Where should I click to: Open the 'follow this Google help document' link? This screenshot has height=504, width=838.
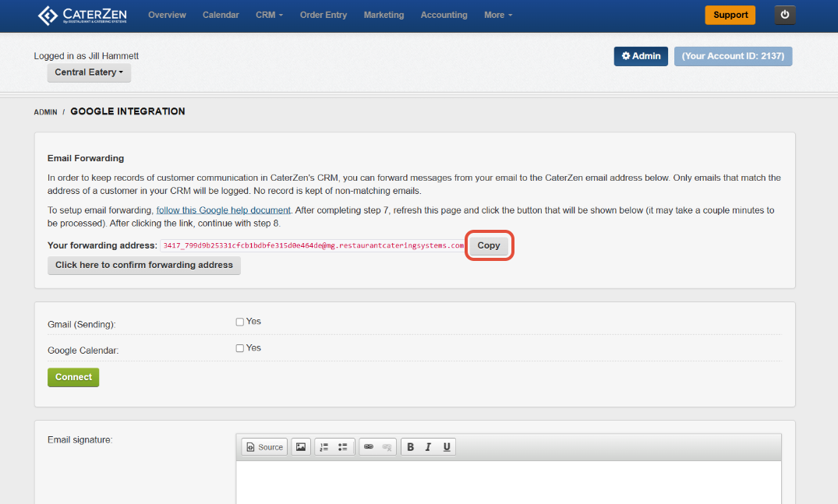[x=224, y=210]
